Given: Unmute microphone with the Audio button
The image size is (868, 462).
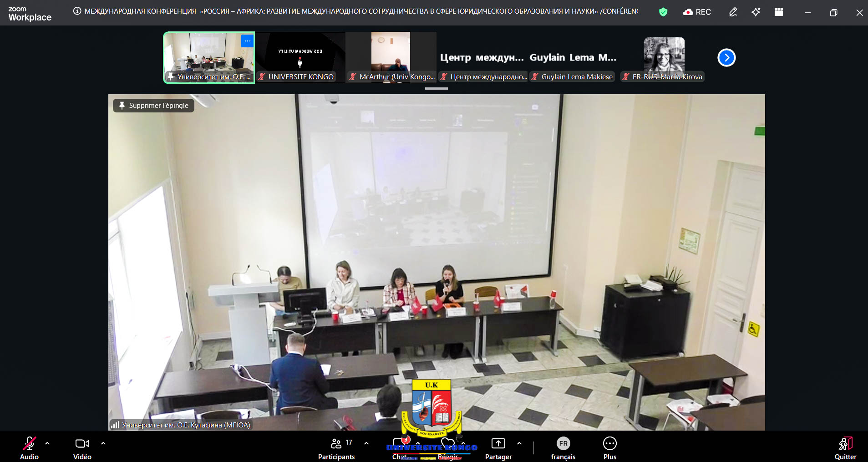Looking at the screenshot, I should pyautogui.click(x=29, y=448).
